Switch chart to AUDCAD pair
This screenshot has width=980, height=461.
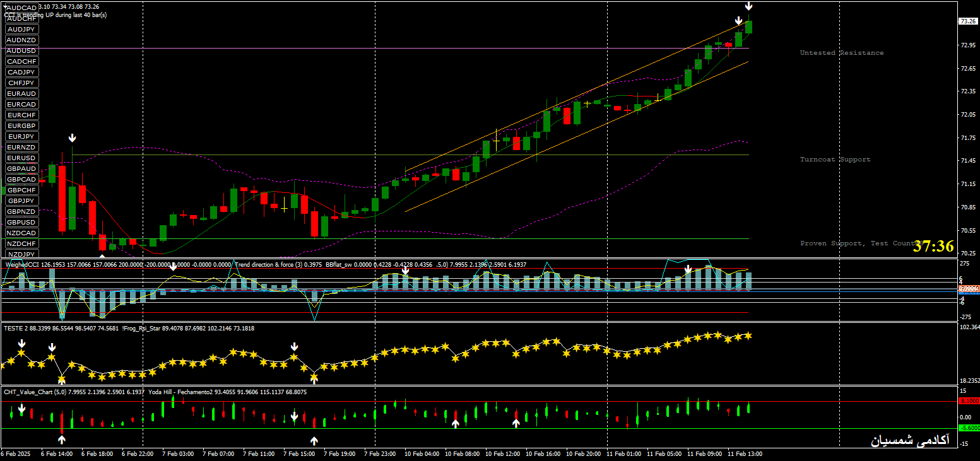(21, 8)
